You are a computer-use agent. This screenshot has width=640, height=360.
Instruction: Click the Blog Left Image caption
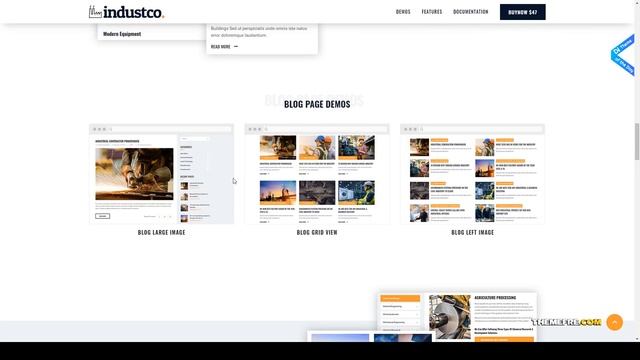[x=473, y=232]
